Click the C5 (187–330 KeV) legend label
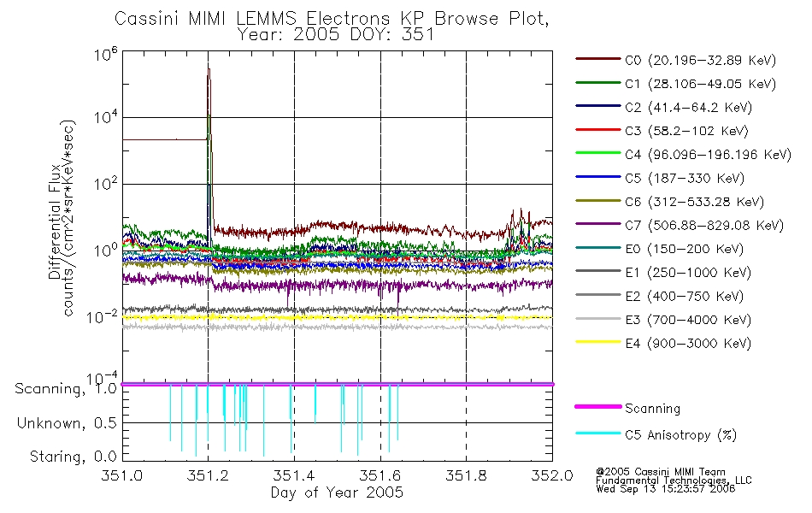 click(685, 178)
